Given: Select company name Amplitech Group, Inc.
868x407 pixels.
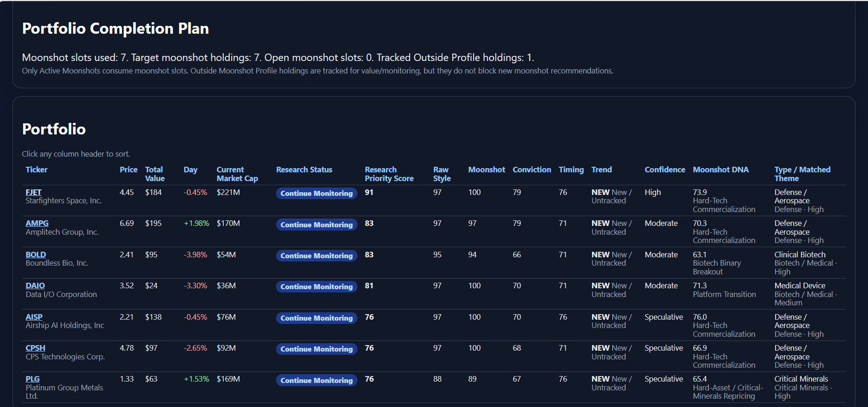Looking at the screenshot, I should (62, 232).
